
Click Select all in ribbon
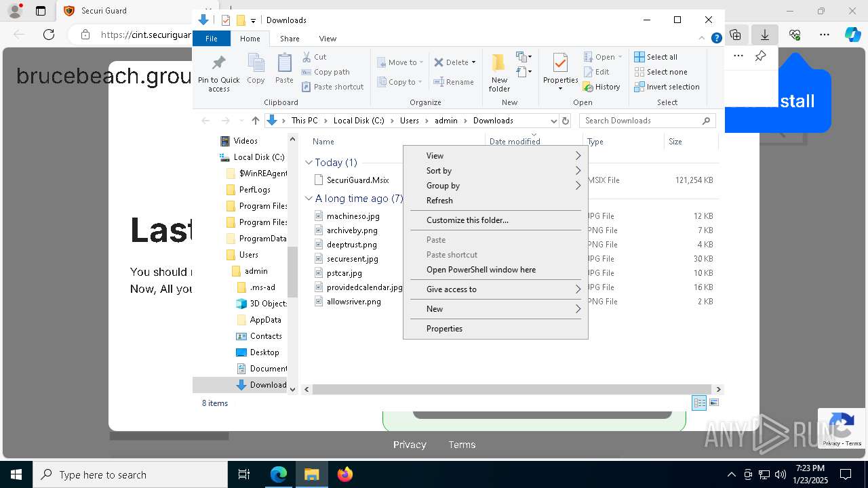[x=656, y=57]
